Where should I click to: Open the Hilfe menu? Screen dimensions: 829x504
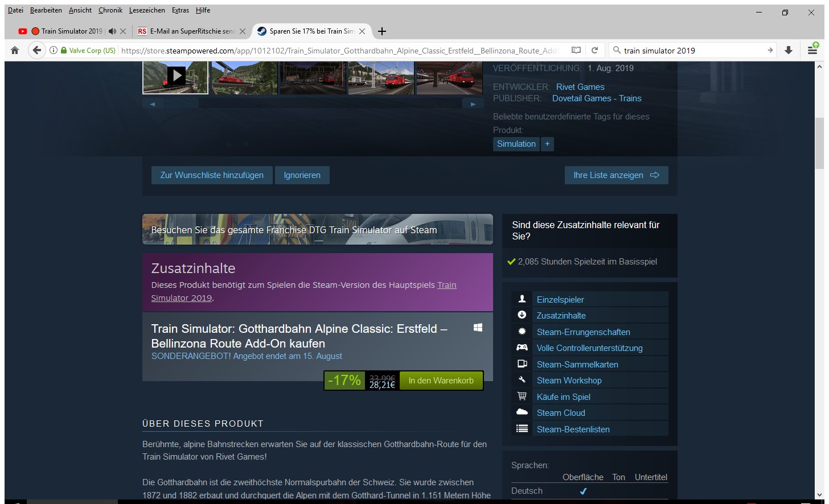click(x=203, y=10)
